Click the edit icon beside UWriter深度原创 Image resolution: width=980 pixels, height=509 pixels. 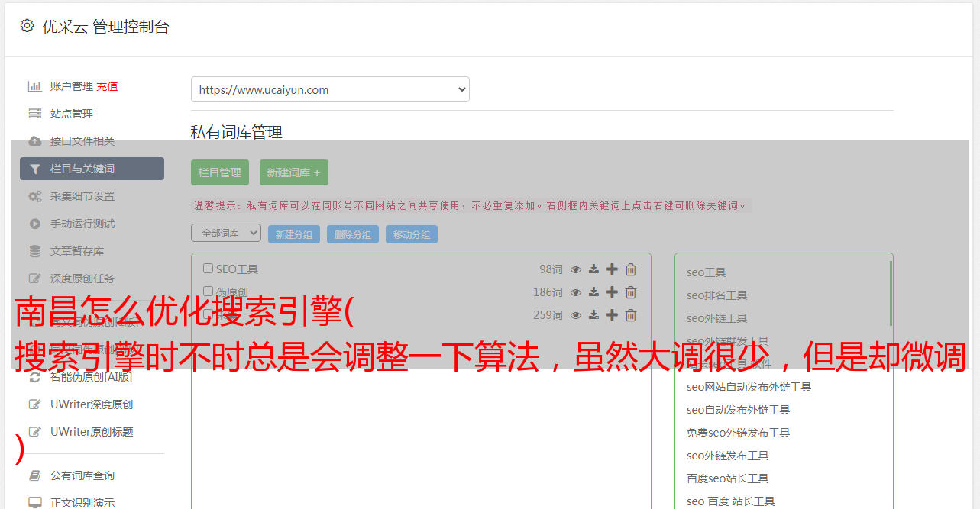click(x=35, y=404)
